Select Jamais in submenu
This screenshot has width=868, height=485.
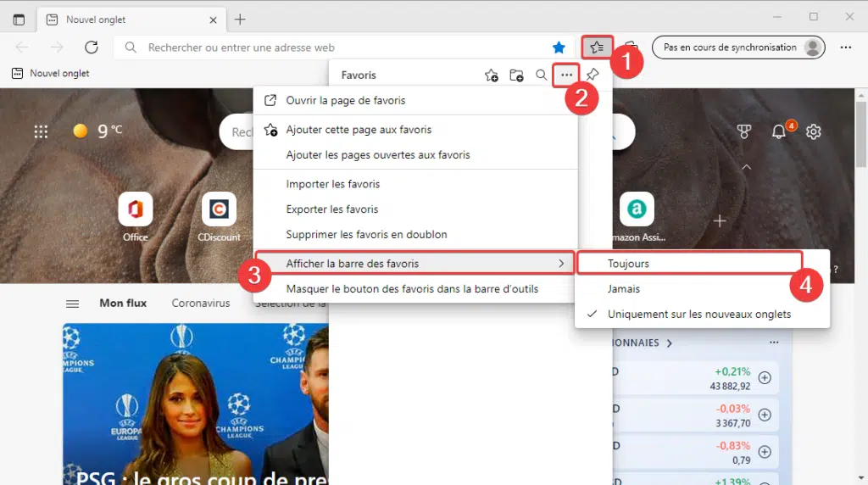point(702,289)
